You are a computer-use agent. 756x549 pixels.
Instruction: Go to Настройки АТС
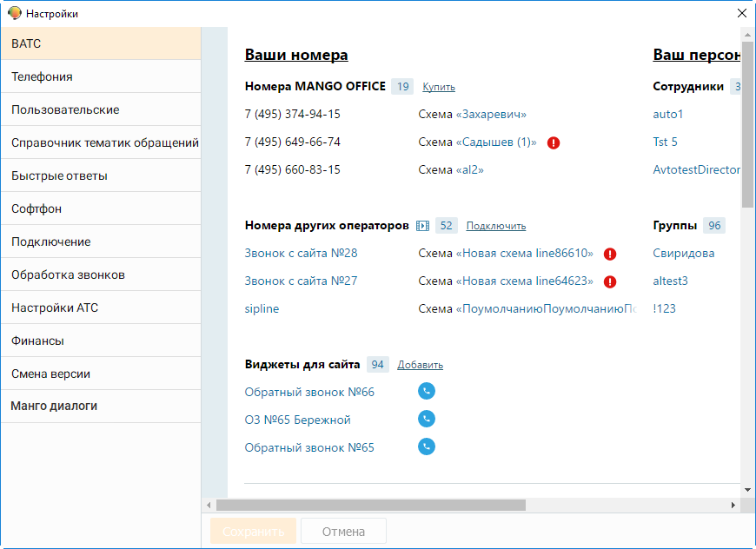[x=101, y=308]
